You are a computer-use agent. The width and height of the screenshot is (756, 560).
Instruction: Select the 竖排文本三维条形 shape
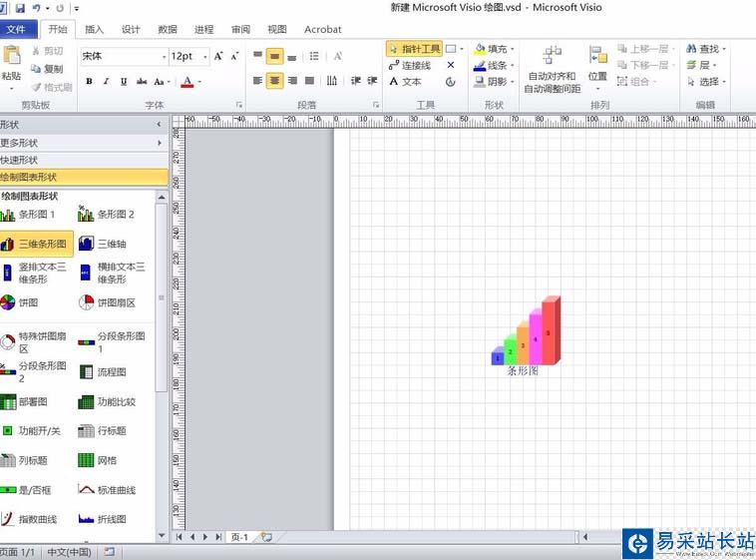tap(34, 273)
